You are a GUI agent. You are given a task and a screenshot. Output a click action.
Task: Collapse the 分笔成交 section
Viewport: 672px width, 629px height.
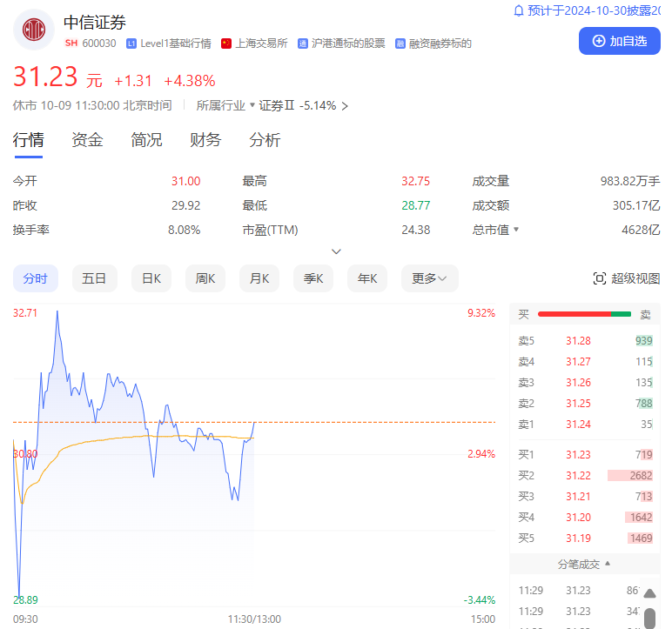tap(584, 565)
